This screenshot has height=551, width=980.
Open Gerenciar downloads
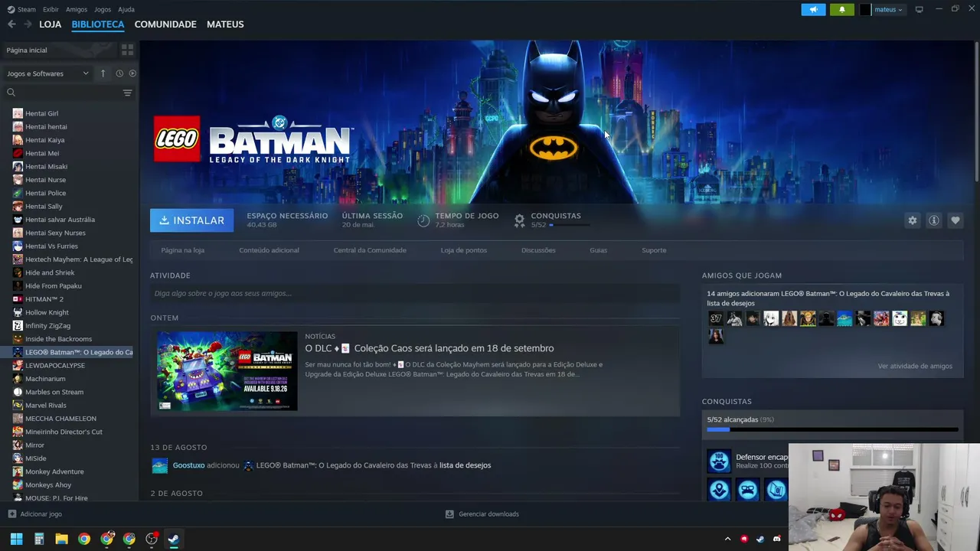pos(482,514)
